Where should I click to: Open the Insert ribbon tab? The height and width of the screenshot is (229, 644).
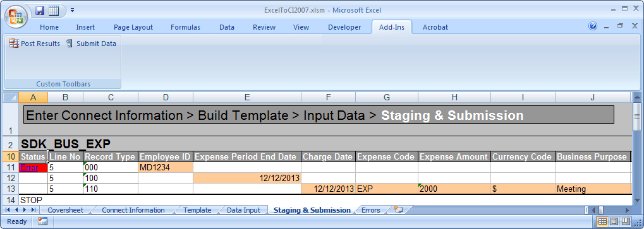[x=85, y=28]
